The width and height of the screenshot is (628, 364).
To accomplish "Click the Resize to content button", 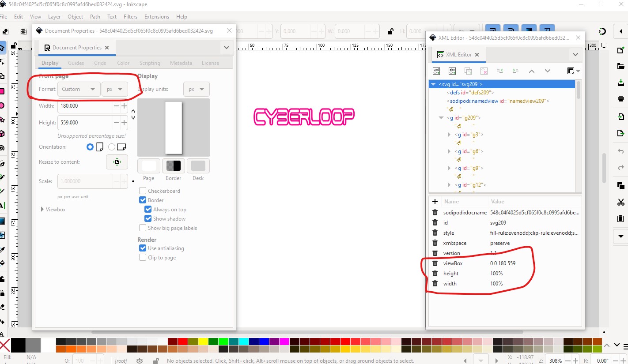I will (117, 162).
